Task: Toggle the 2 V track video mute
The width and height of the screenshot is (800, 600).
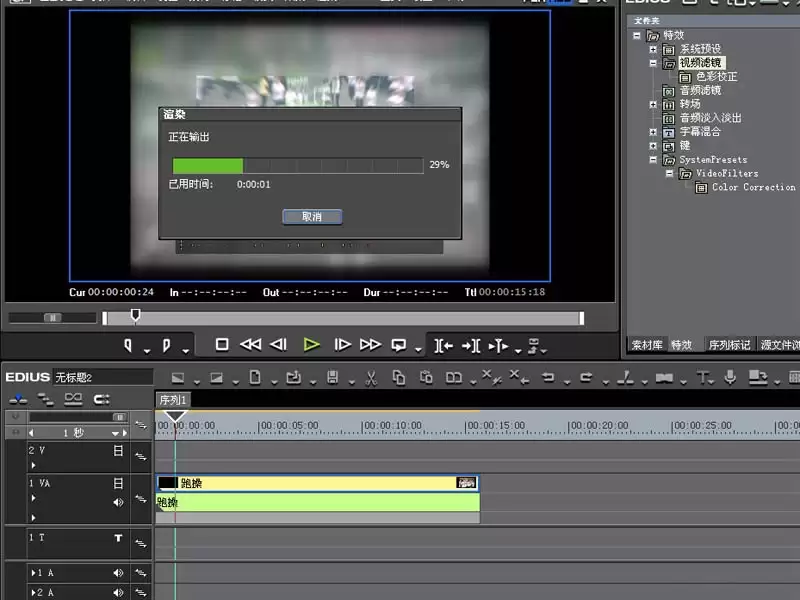Action: click(x=118, y=451)
